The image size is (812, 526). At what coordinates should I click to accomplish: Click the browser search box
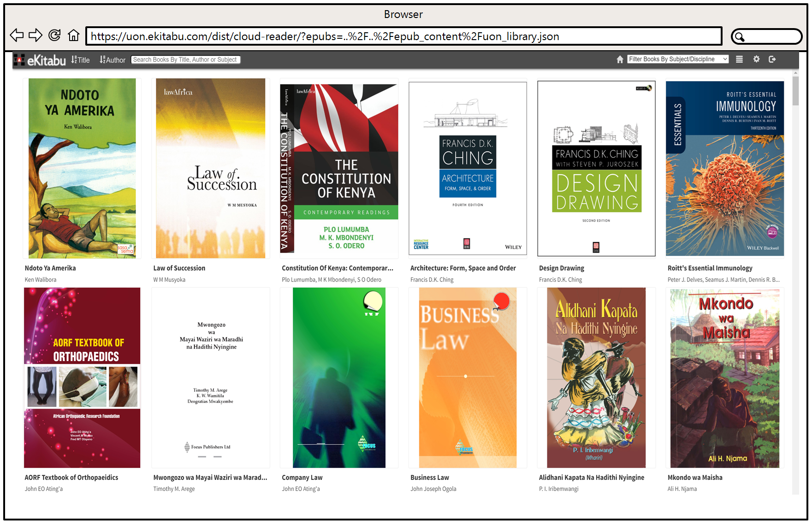tap(767, 36)
